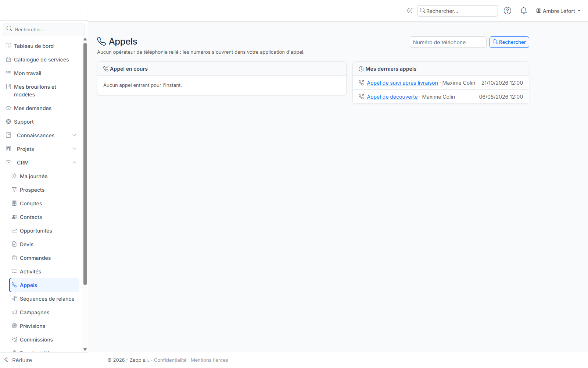Click the Commandes clipboard icon
Viewport: 588px width, 368px height.
[x=14, y=258]
